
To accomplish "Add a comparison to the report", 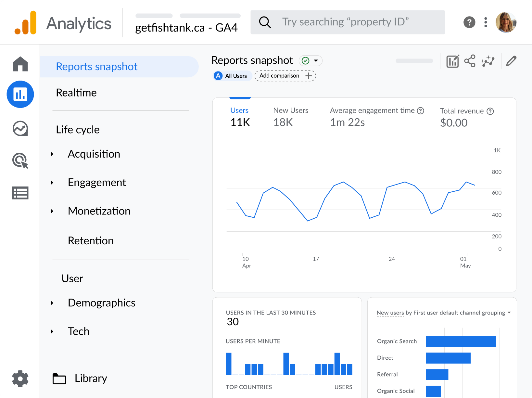I will (x=285, y=76).
